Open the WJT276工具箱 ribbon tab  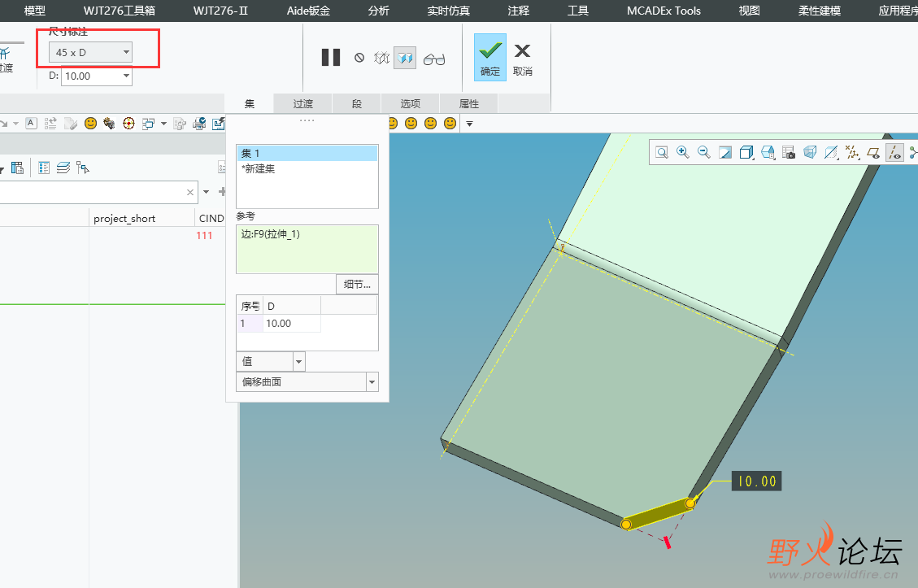pos(120,11)
